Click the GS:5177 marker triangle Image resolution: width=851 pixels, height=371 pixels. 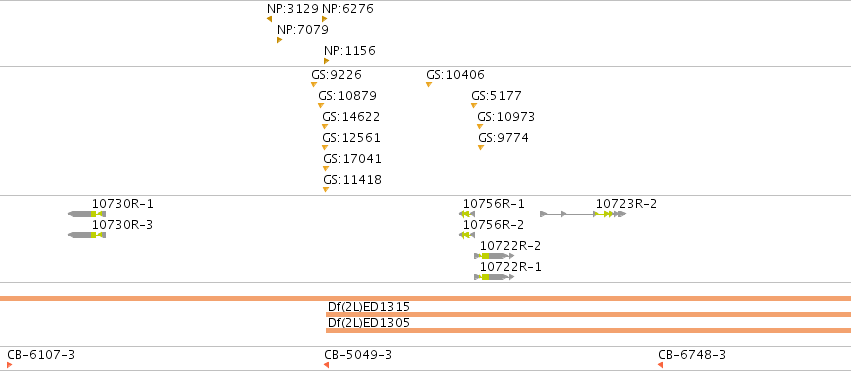(x=474, y=106)
